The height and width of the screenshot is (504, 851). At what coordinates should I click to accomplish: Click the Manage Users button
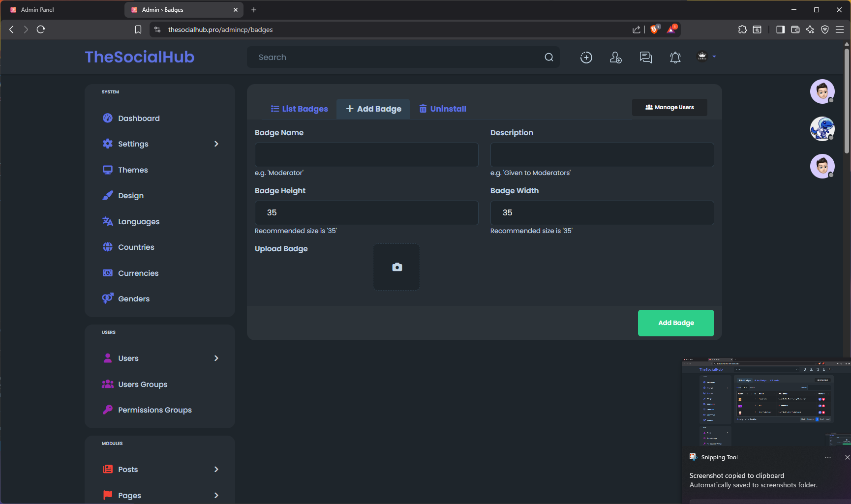(669, 107)
